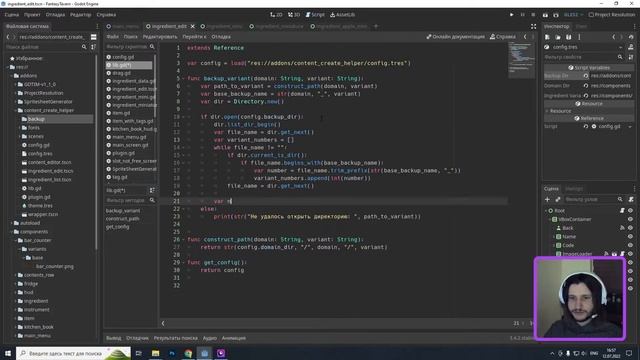Click the FileSystem sort files icon

[x=93, y=47]
